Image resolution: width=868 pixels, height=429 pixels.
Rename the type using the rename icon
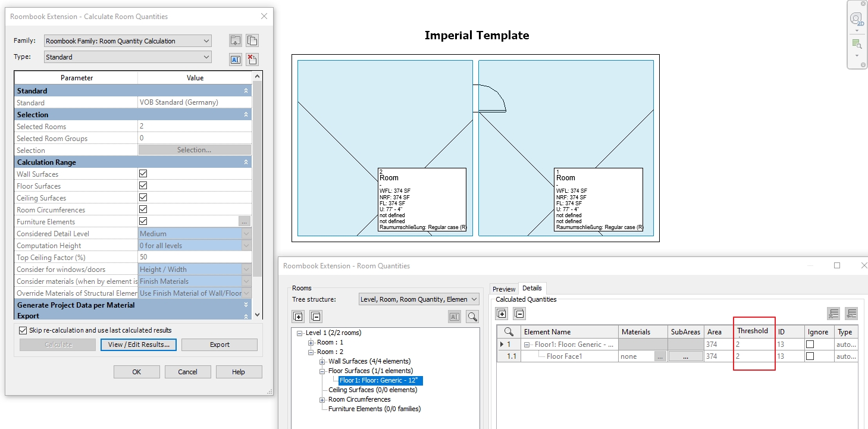click(x=235, y=59)
